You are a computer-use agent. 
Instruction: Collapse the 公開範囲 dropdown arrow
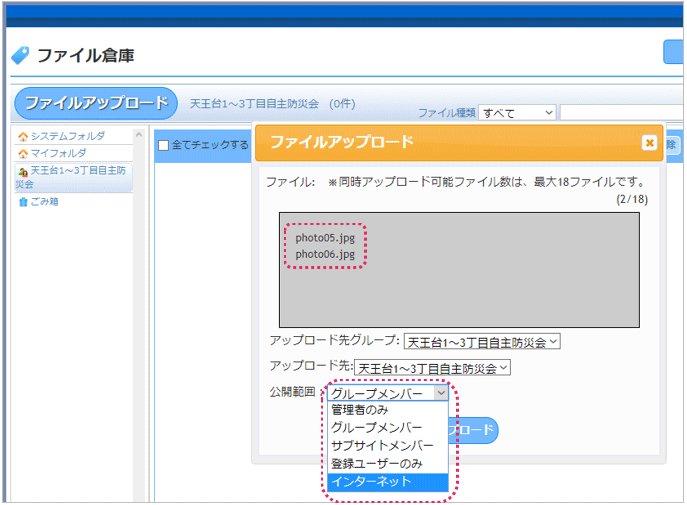pos(441,394)
